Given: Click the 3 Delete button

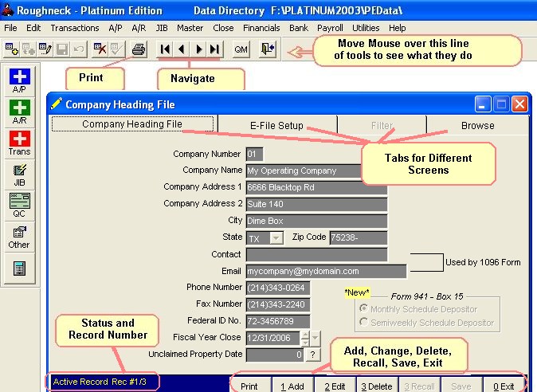Looking at the screenshot, I should [377, 386].
